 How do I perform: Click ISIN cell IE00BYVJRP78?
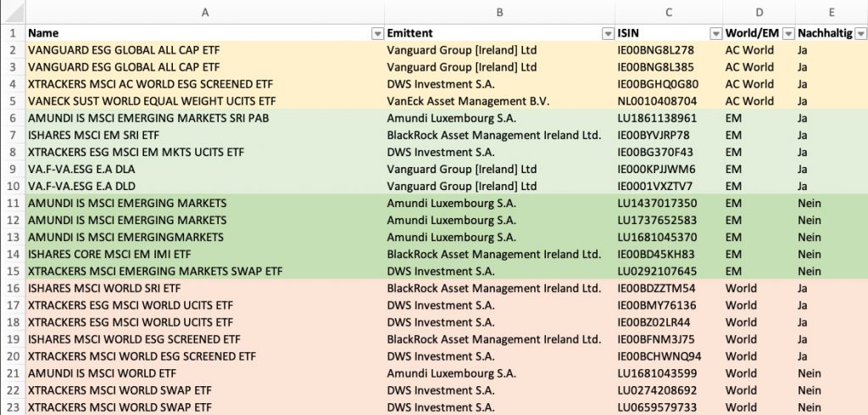669,135
